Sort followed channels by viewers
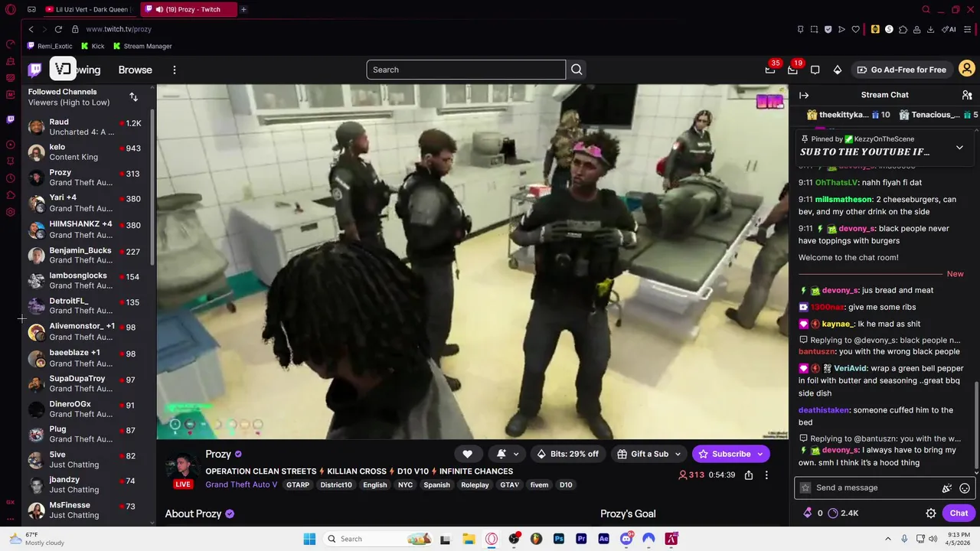 [134, 97]
